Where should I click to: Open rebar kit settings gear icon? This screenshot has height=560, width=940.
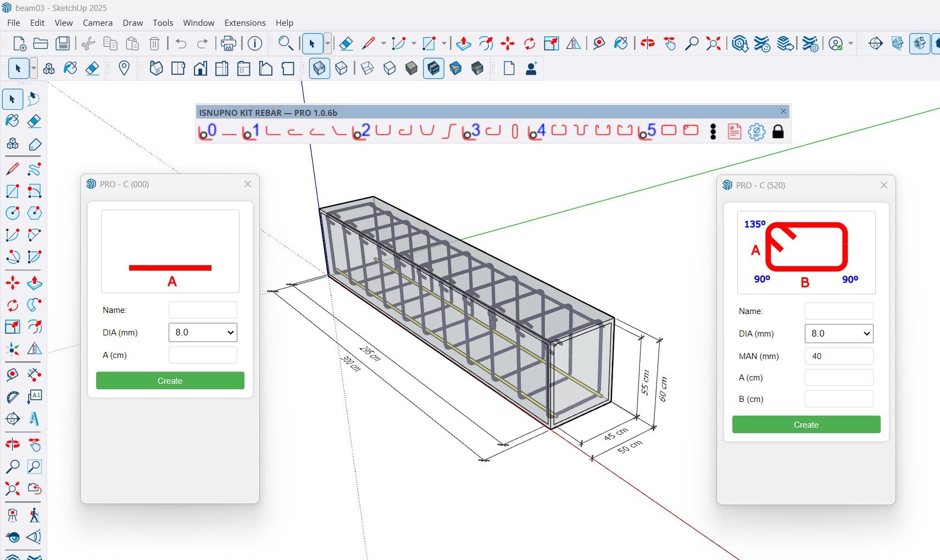[x=757, y=132]
